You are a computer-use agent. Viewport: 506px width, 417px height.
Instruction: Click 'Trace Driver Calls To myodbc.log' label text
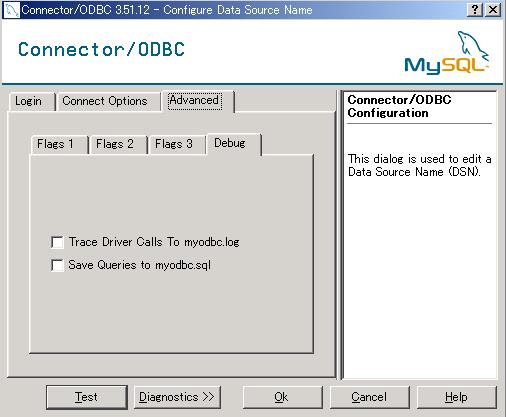click(x=154, y=242)
